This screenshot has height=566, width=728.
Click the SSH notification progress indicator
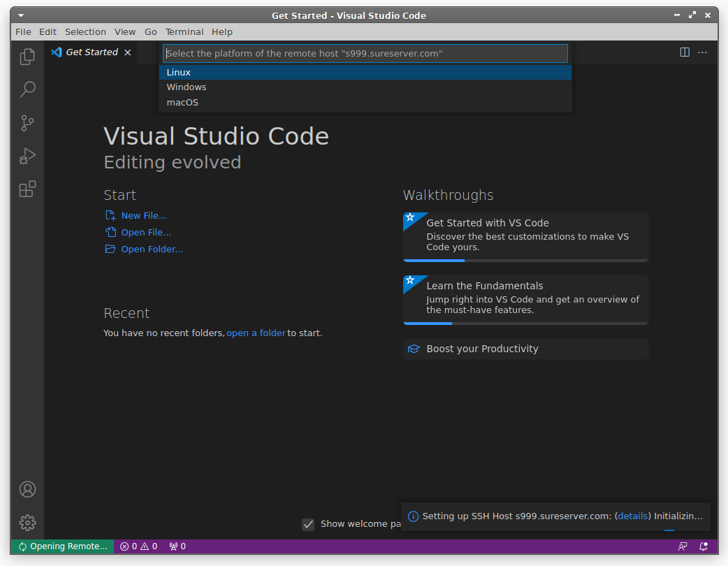click(669, 530)
